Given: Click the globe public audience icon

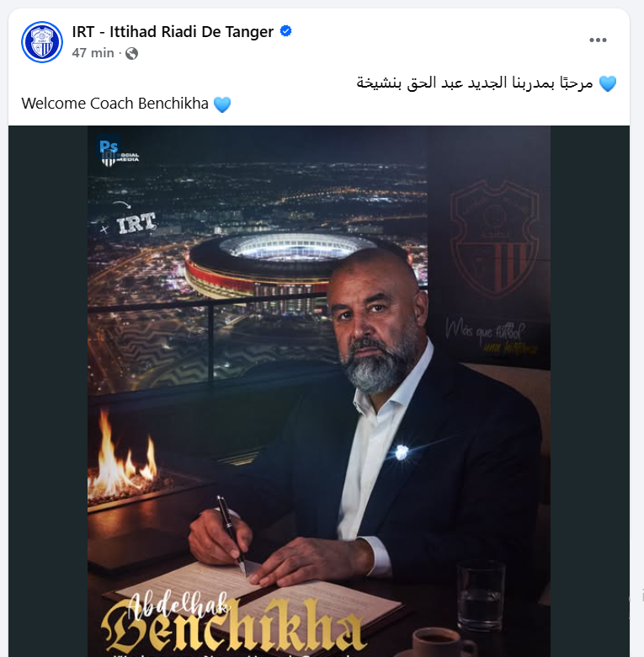Looking at the screenshot, I should [x=131, y=53].
